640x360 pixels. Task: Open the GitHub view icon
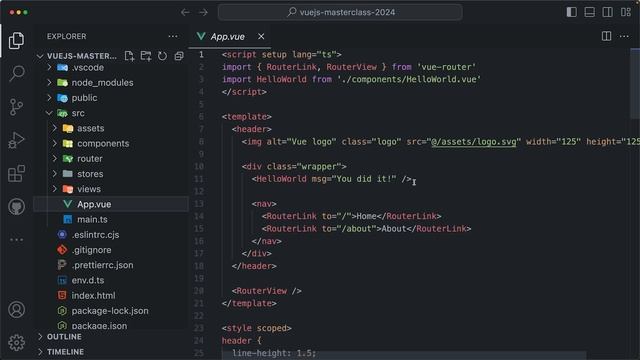click(x=16, y=207)
